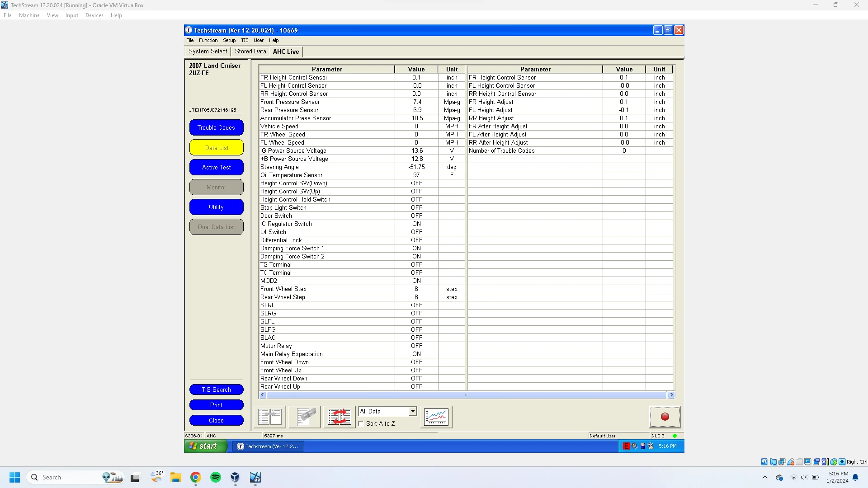This screenshot has height=488, width=868.
Task: Click Techstream item in XP taskbar
Action: (268, 446)
